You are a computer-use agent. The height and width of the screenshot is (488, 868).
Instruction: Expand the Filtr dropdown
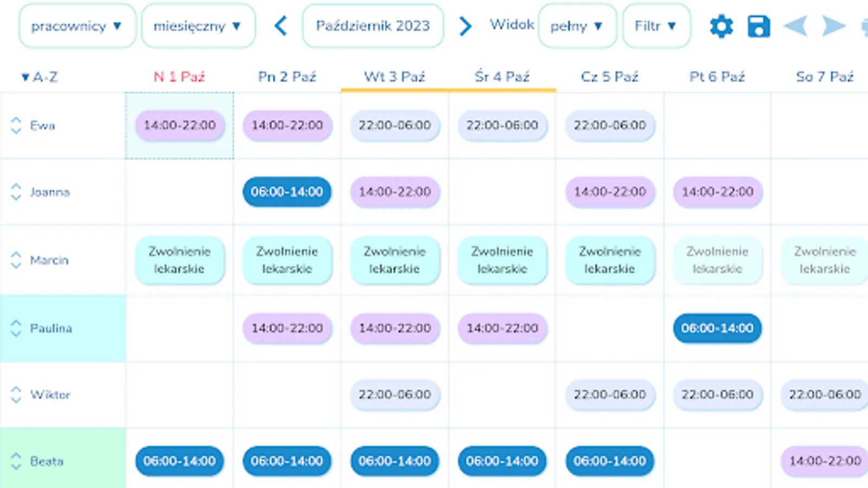pos(656,26)
